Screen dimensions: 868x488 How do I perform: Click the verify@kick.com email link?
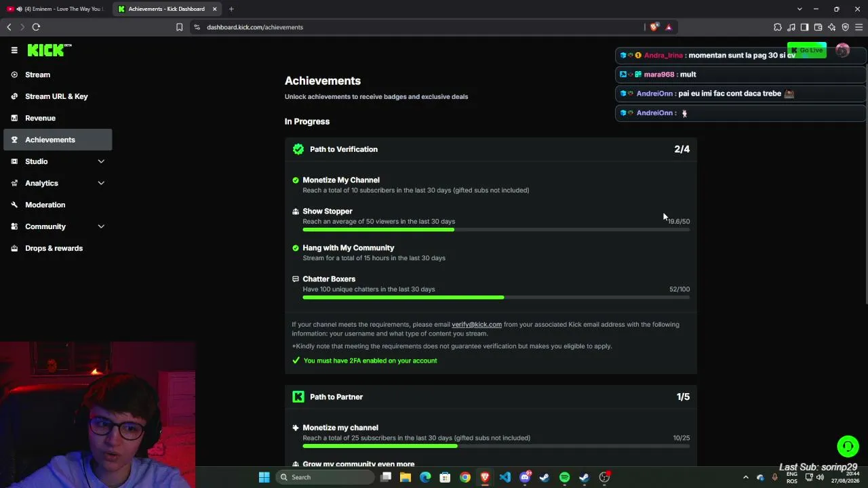(477, 325)
